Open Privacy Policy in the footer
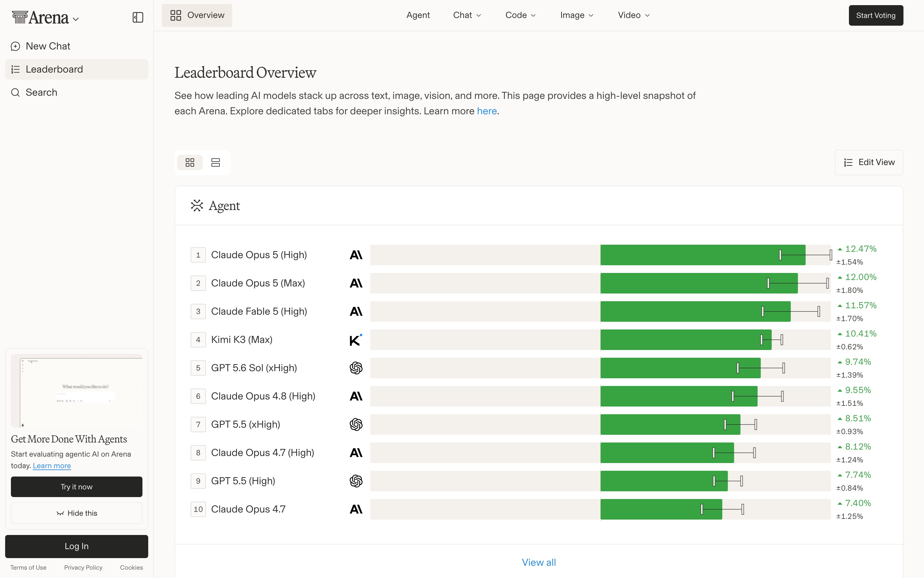 click(x=83, y=568)
